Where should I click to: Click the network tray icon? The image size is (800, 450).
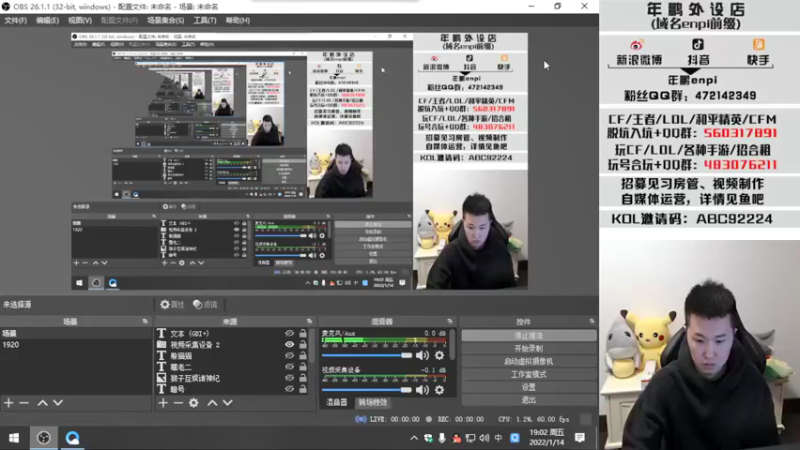[x=470, y=438]
